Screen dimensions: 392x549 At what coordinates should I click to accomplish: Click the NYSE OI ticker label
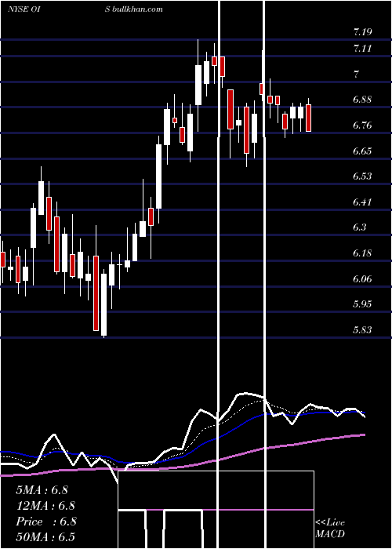click(24, 9)
